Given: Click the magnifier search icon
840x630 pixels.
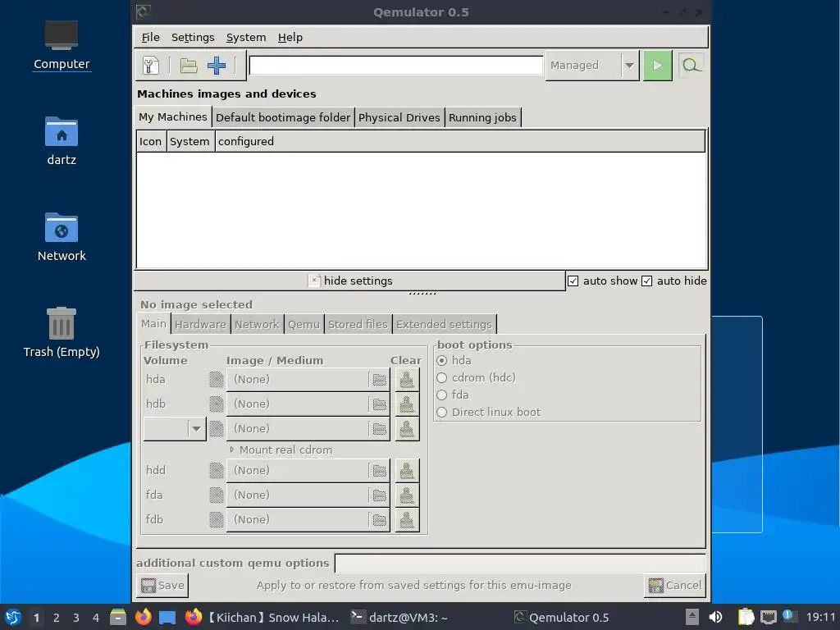Looking at the screenshot, I should coord(691,66).
